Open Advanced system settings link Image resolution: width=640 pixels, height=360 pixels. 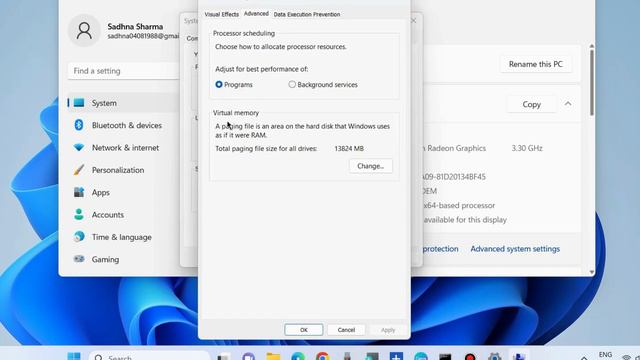[515, 249]
